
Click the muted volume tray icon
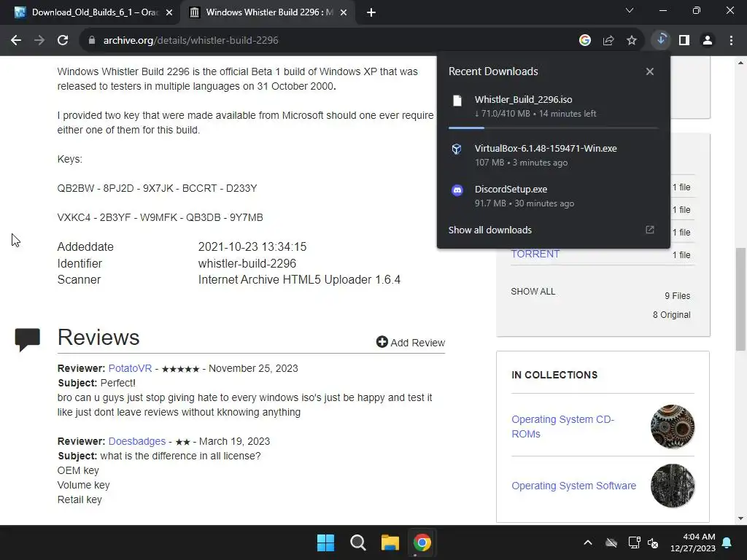653,542
